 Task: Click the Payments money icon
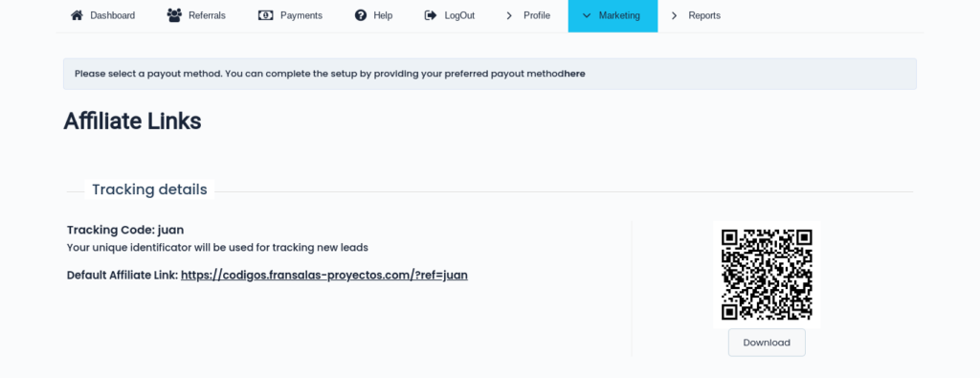[x=266, y=15]
